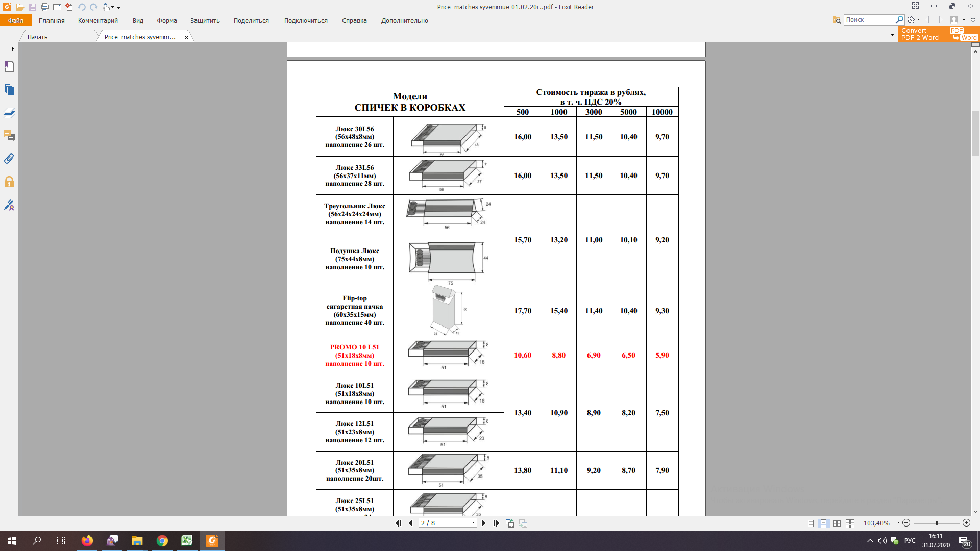
Task: Open the Comments panel in sidebar
Action: coord(9,136)
